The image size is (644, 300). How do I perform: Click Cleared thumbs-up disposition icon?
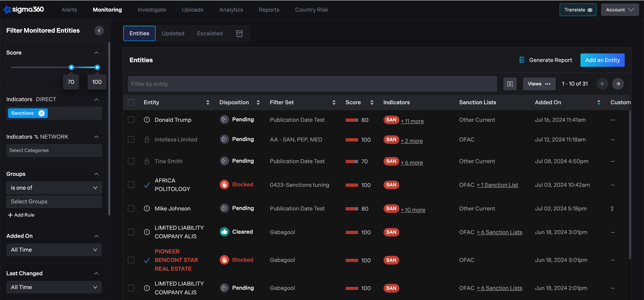point(224,232)
